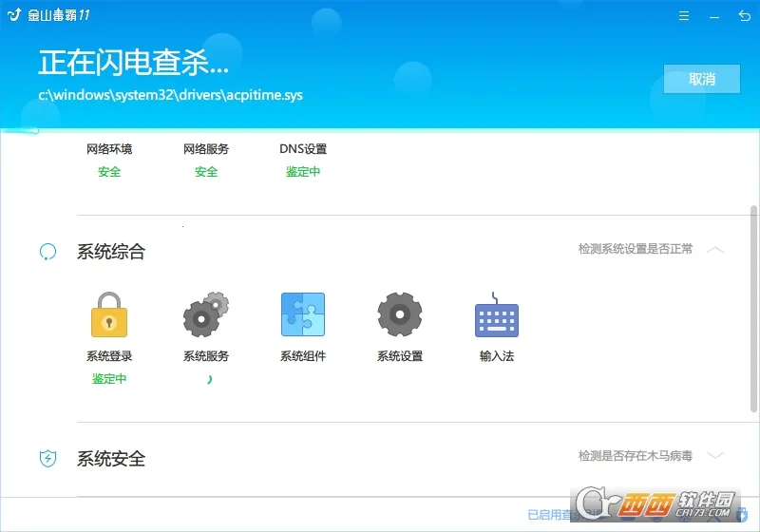760x532 pixels.
Task: Click the 系统安全 section heading
Action: click(x=111, y=458)
